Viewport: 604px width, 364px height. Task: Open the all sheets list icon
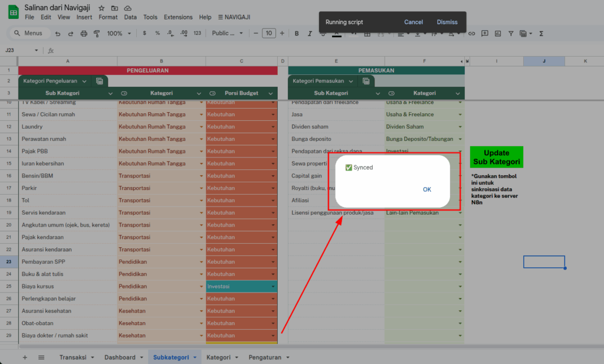click(41, 358)
